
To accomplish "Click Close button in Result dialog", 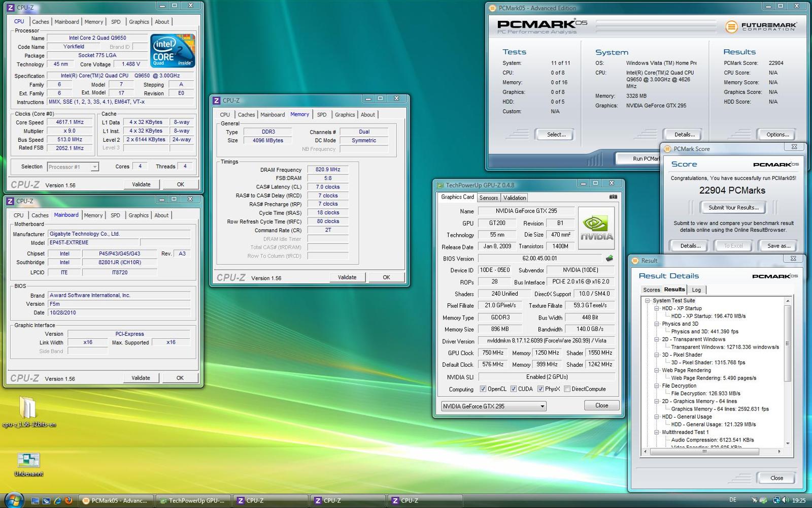I will click(776, 478).
